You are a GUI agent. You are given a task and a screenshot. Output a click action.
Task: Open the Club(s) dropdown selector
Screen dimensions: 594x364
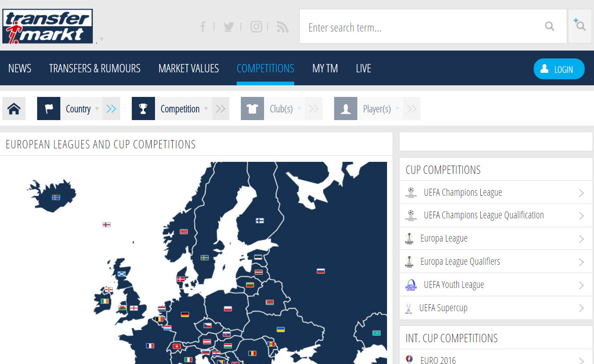tap(284, 109)
